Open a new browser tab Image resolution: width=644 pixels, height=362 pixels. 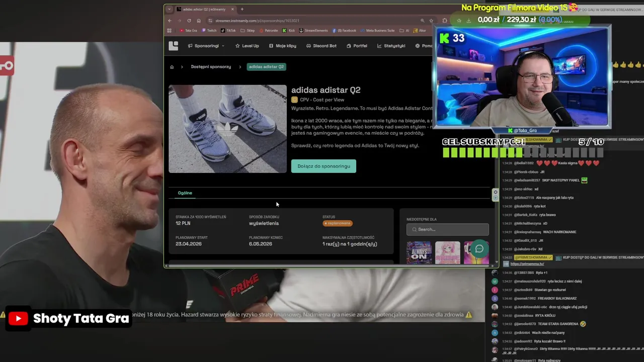click(x=242, y=9)
